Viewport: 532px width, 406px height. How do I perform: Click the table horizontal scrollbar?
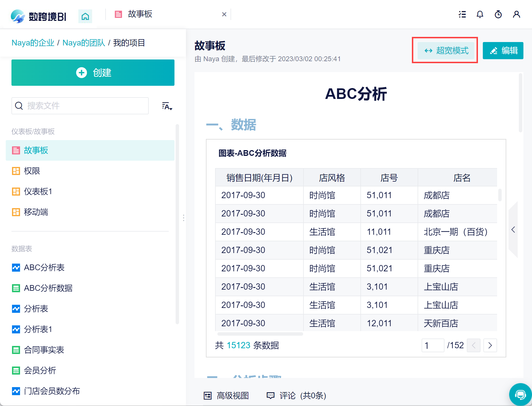[x=260, y=334]
